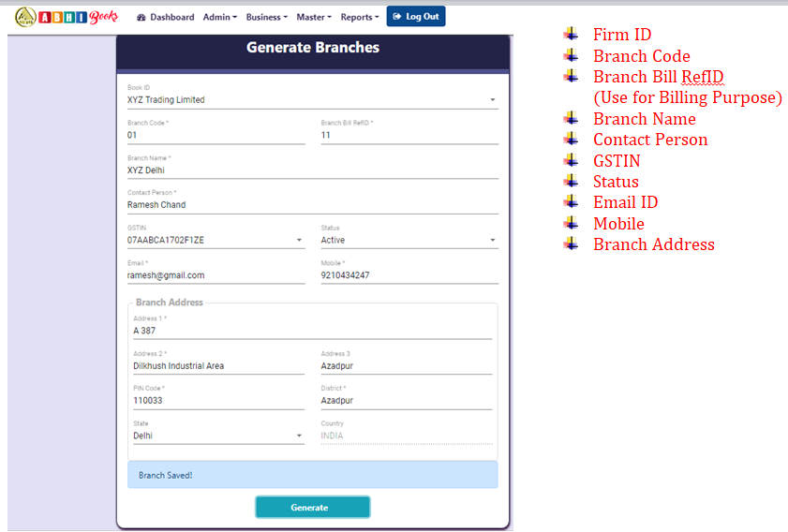Click the Branch Saved notification banner
The width and height of the screenshot is (788, 532).
(313, 475)
